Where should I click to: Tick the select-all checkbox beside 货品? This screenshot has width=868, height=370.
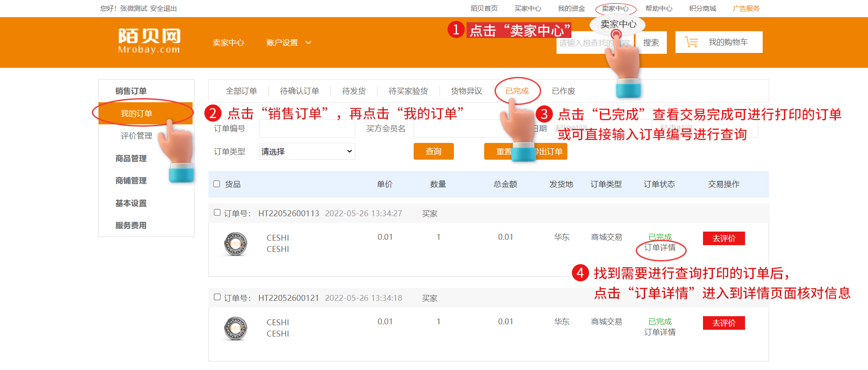click(x=217, y=184)
